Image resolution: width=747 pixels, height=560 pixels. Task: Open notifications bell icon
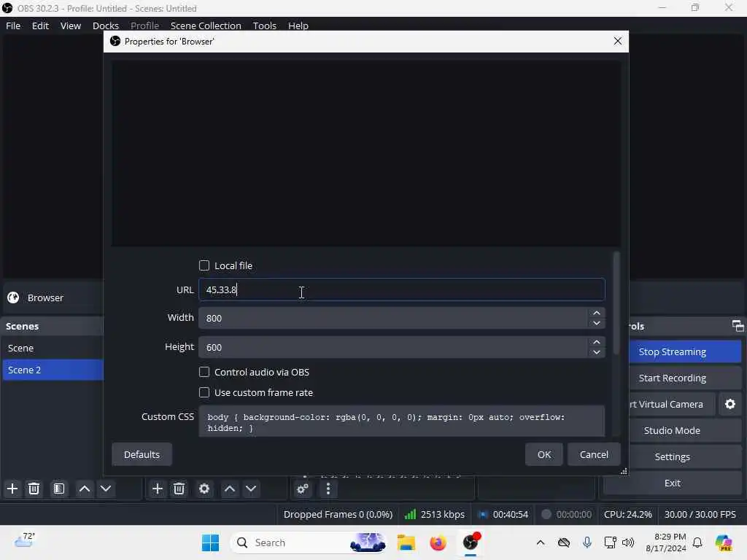[x=697, y=542]
